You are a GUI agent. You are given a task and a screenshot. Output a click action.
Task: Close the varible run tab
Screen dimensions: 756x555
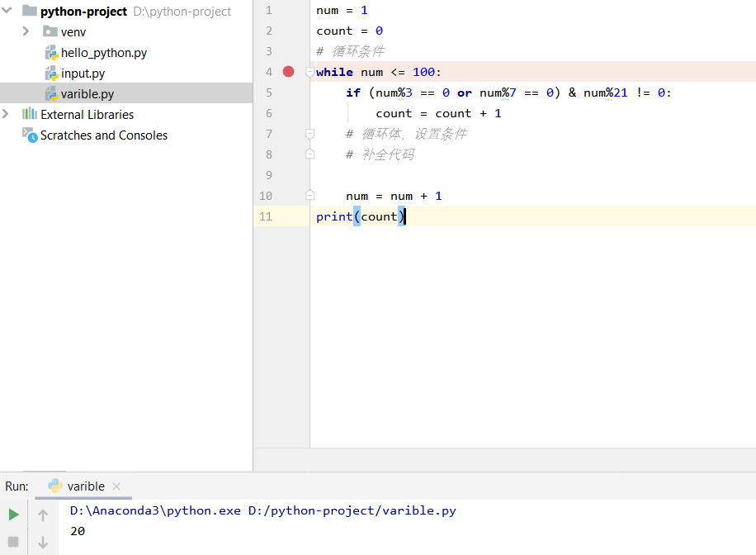click(116, 486)
